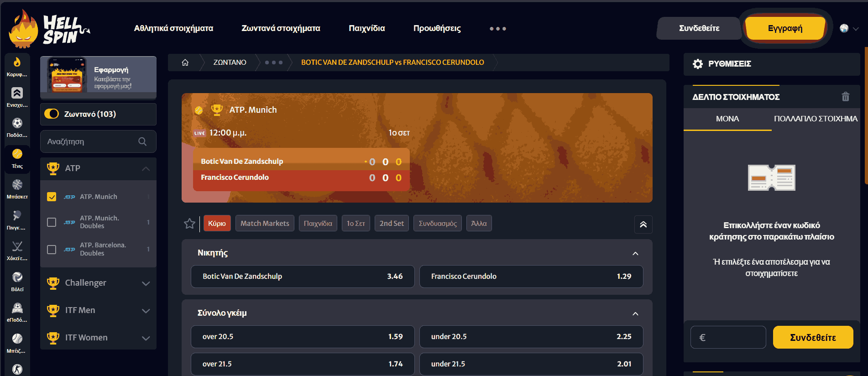The height and width of the screenshot is (376, 868).
Task: Collapse the Νικητής market section
Action: pyautogui.click(x=635, y=253)
